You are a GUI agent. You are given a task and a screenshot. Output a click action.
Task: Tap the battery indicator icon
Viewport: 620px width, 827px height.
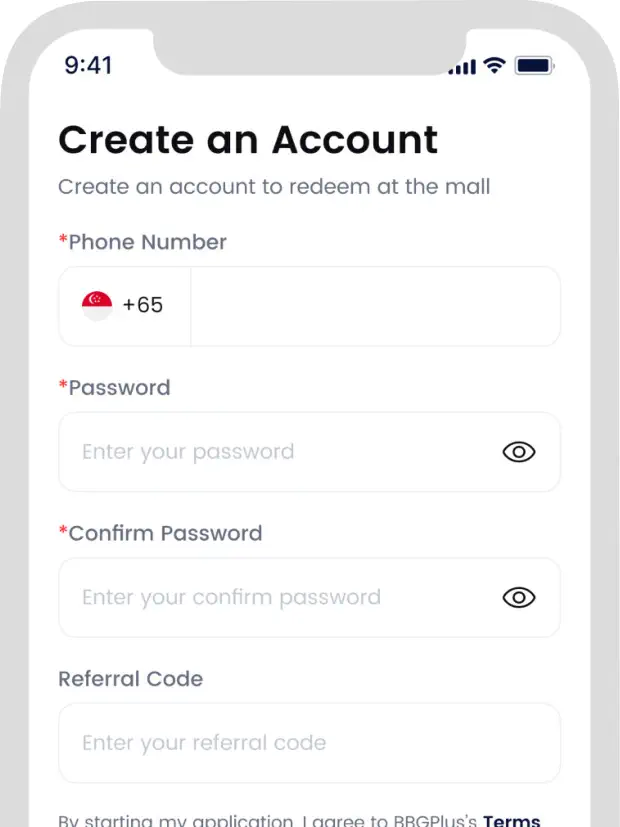pyautogui.click(x=534, y=65)
